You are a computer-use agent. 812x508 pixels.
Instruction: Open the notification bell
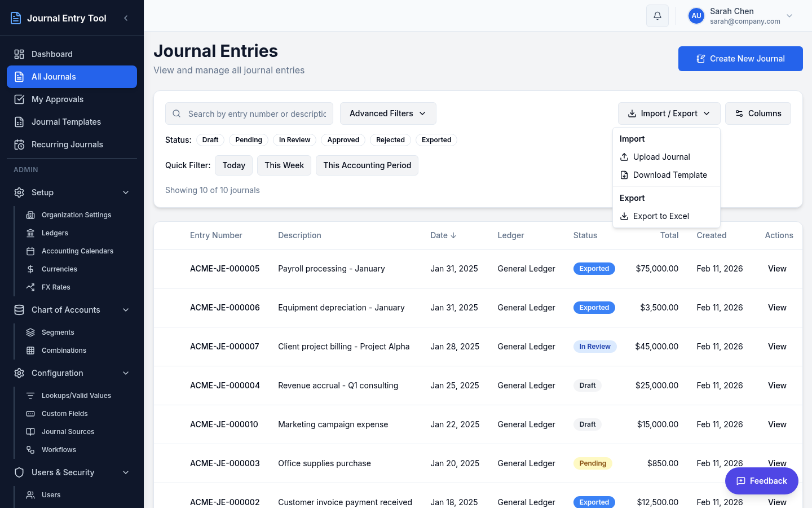point(657,15)
